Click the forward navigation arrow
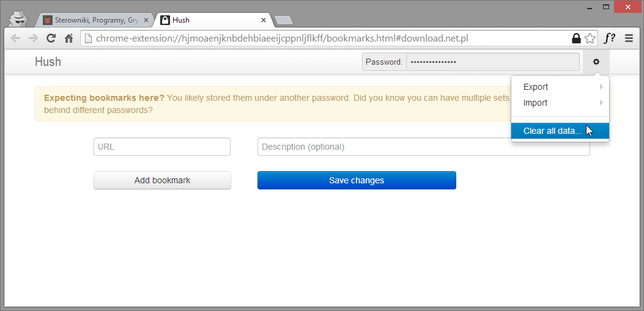Screen dimensions: 644x311 [33, 38]
